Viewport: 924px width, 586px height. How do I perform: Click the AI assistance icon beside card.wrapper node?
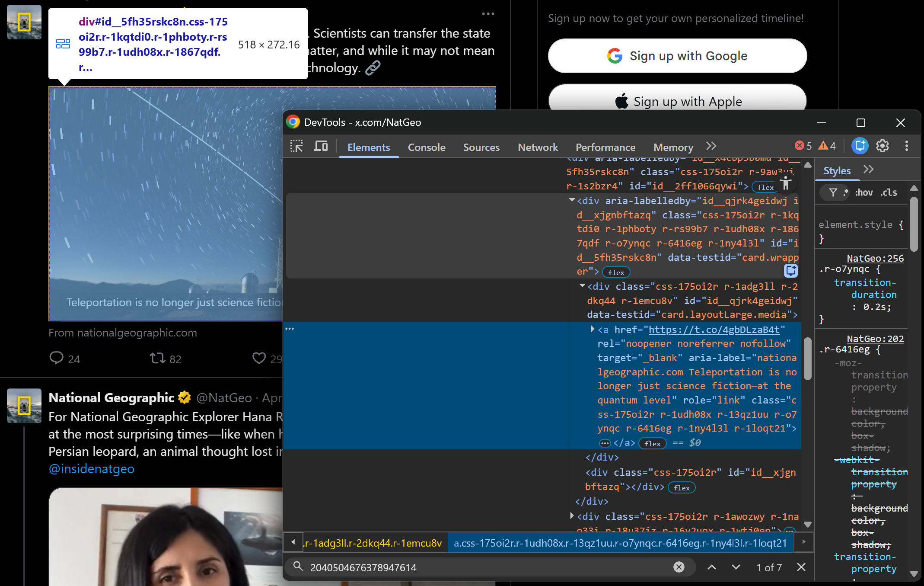point(791,271)
